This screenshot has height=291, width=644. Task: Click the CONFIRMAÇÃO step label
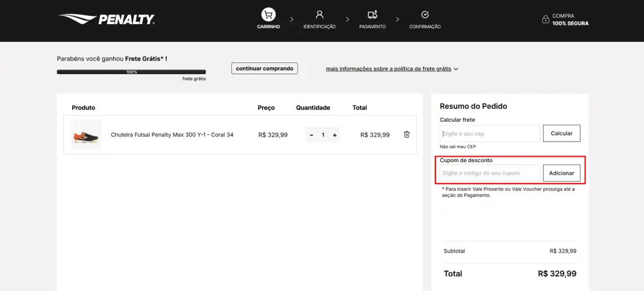[425, 26]
